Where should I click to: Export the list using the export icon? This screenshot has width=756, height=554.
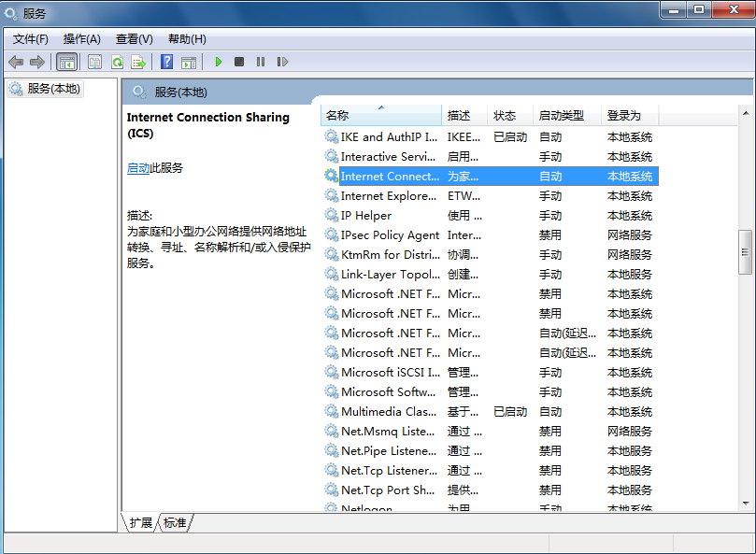pyautogui.click(x=137, y=62)
